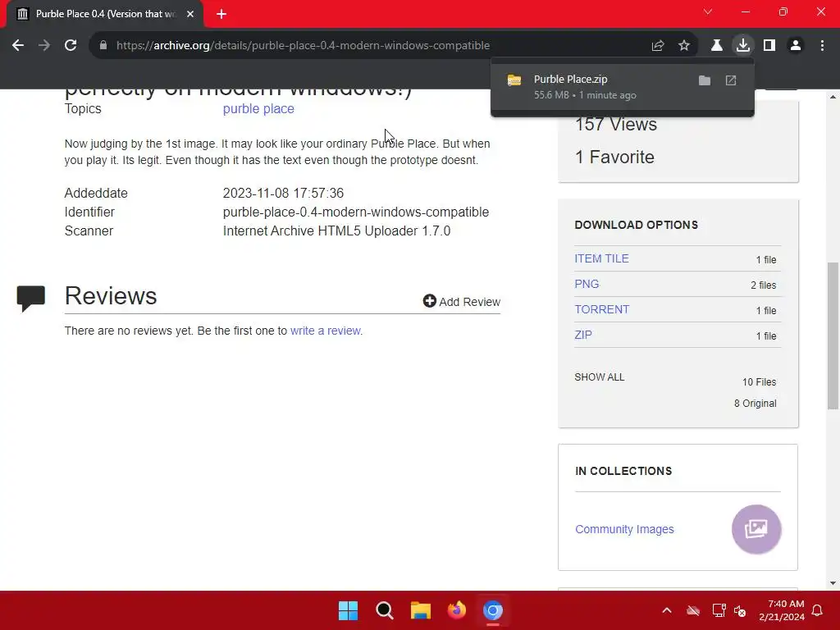Viewport: 840px width, 630px height.
Task: Click the scrollbar down arrow
Action: coord(833,583)
